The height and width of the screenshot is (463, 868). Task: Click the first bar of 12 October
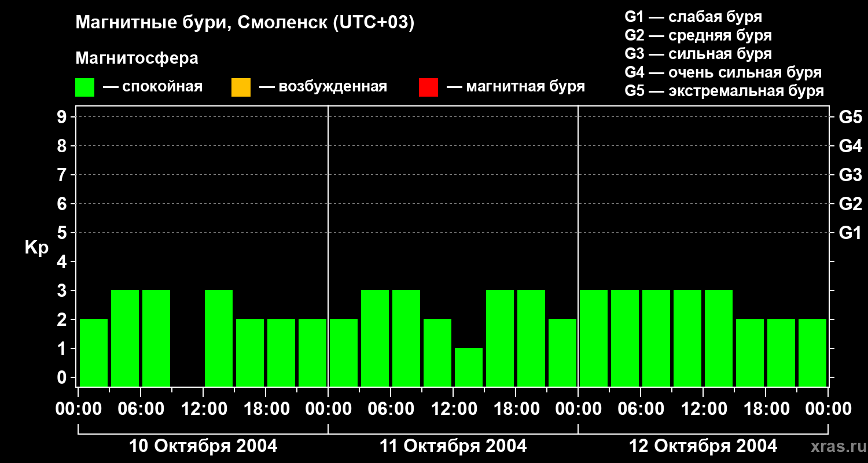tap(594, 338)
